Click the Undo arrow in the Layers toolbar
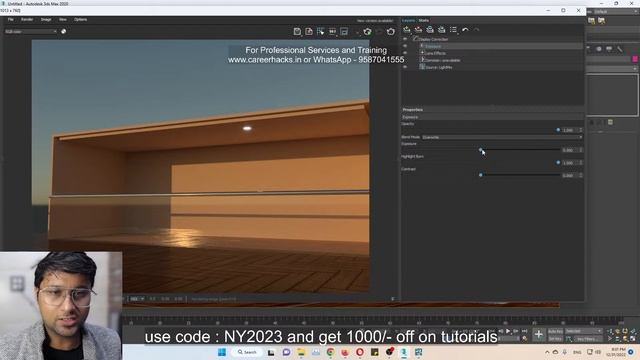Image resolution: width=640 pixels, height=360 pixels. click(465, 30)
